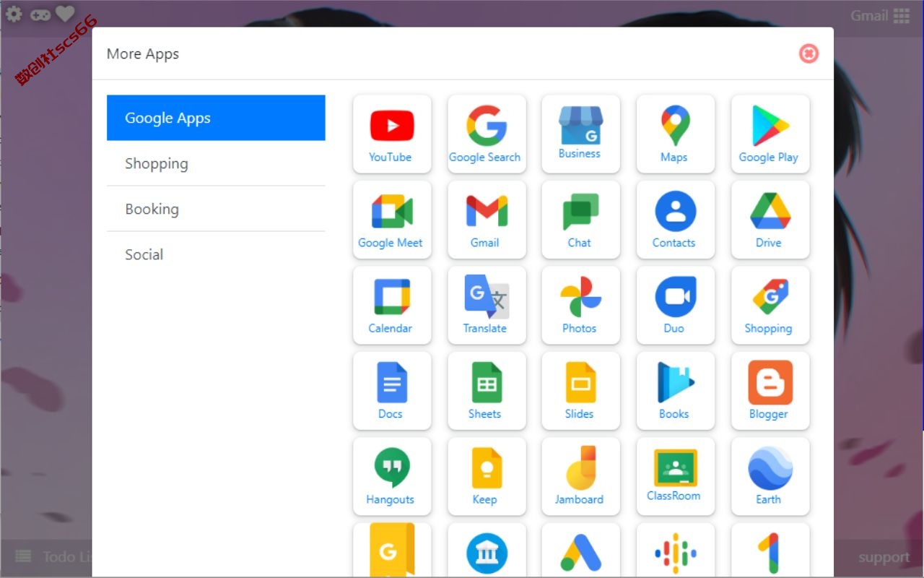
Task: Launch the Blogger app
Action: click(770, 391)
